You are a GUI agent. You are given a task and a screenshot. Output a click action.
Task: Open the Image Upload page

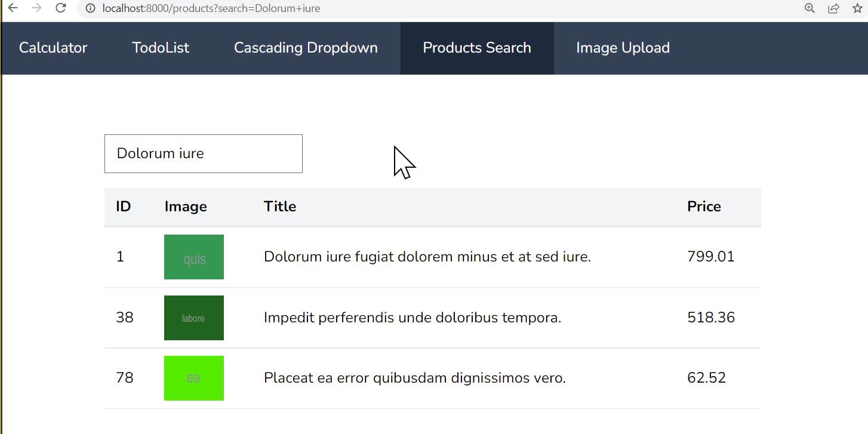623,48
